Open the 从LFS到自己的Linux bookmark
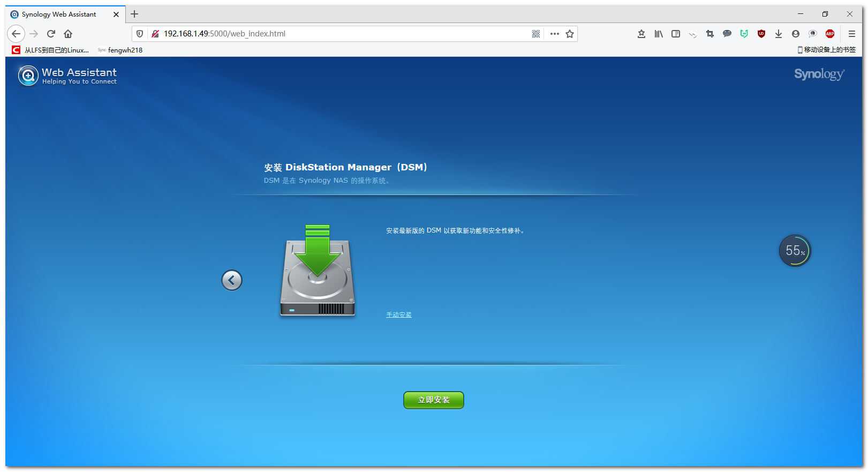 pyautogui.click(x=51, y=50)
